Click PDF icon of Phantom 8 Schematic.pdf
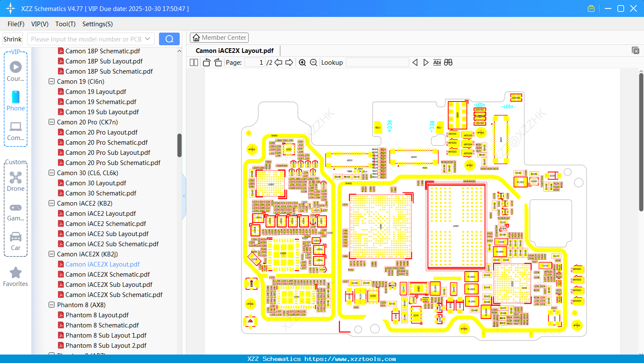644x363 pixels. click(61, 325)
